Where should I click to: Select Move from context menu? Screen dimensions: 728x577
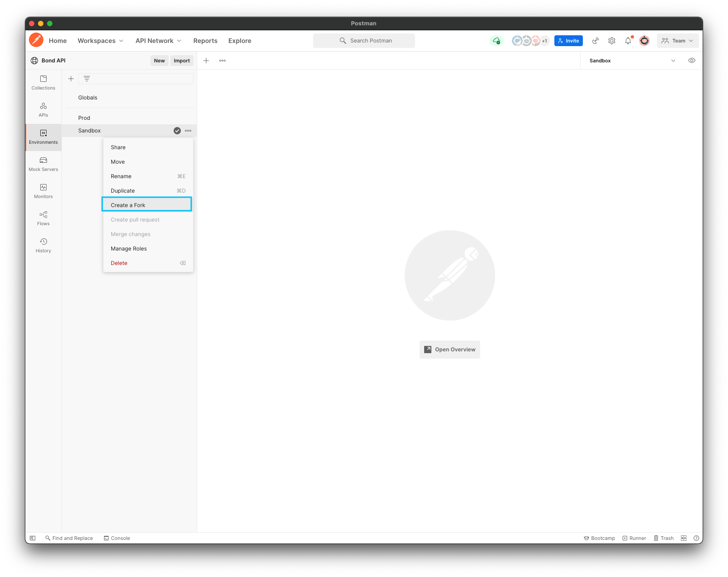coord(148,162)
